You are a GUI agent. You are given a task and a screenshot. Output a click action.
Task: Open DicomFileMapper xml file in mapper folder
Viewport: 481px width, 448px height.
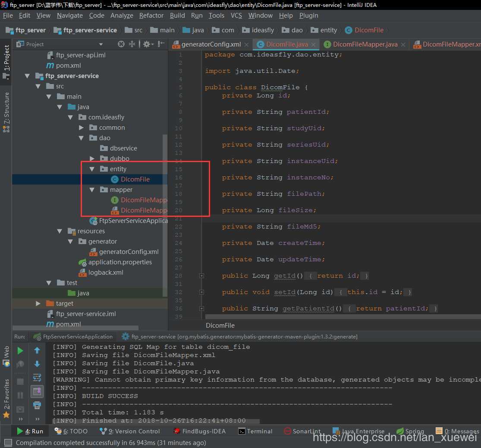pos(139,210)
